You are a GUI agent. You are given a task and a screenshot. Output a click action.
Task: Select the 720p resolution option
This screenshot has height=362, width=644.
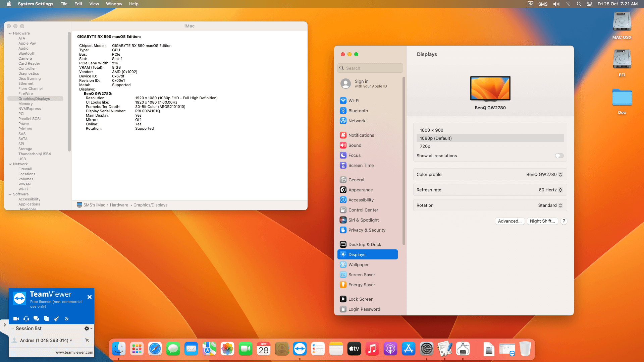coord(425,146)
